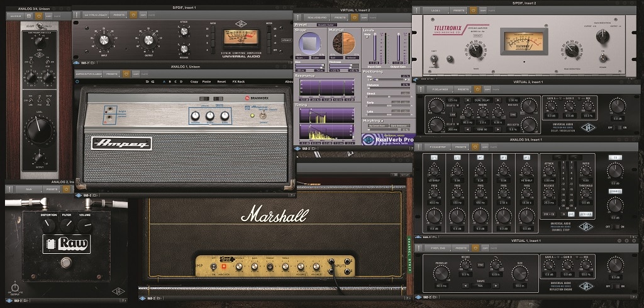Click the RealVerb Input Gain fader

[374, 47]
